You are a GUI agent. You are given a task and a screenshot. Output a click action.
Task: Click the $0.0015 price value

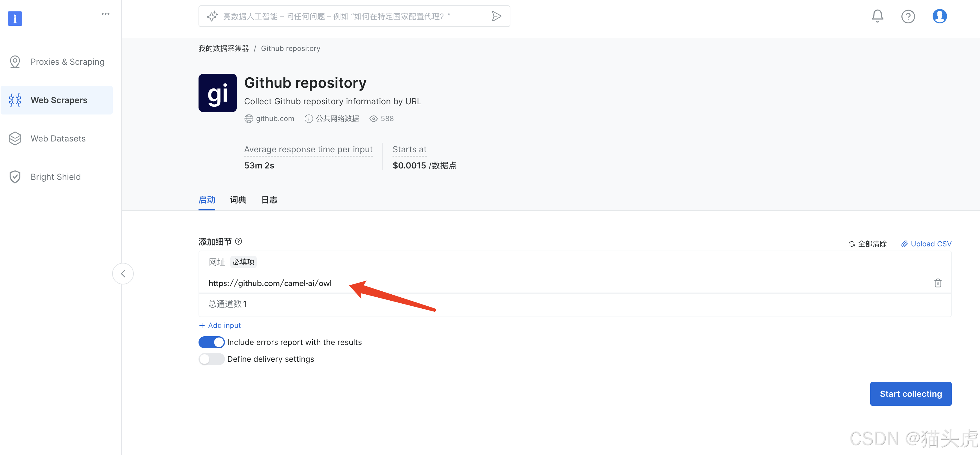[409, 165]
